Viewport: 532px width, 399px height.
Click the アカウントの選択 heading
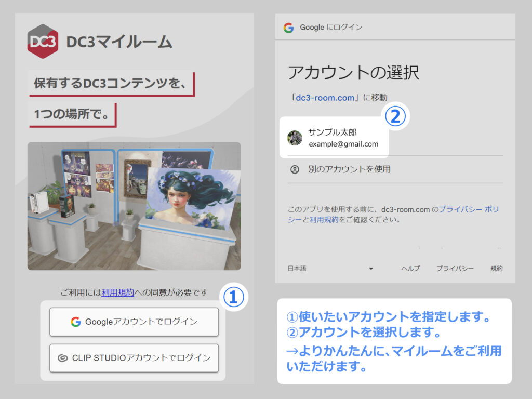[353, 72]
